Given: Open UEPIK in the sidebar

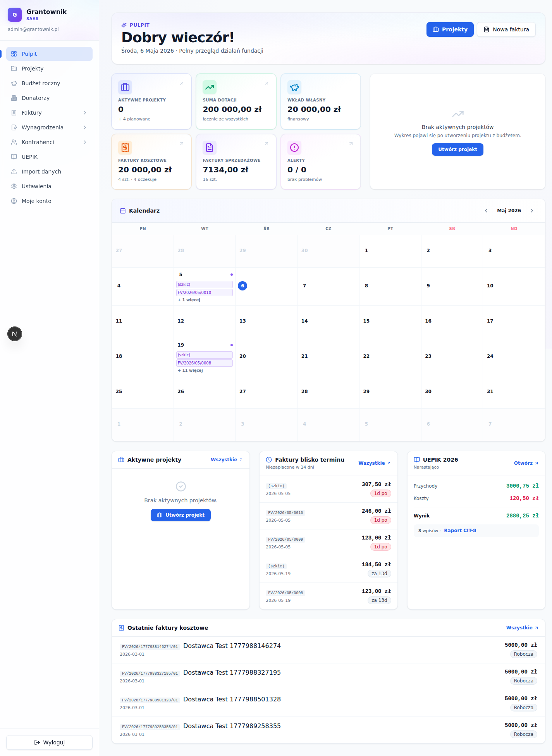Looking at the screenshot, I should tap(49, 157).
